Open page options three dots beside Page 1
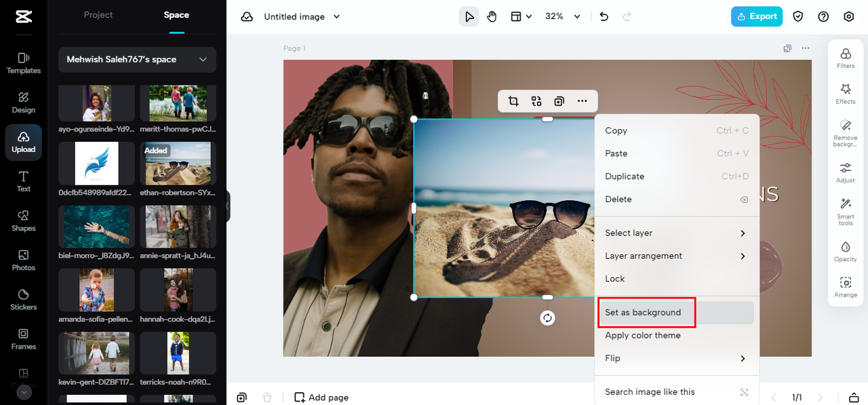868x405 pixels. click(806, 48)
